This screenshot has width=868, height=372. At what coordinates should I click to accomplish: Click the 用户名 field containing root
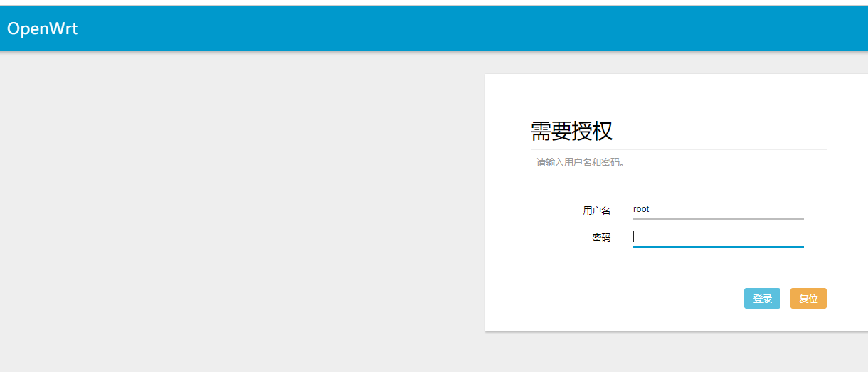pyautogui.click(x=718, y=210)
